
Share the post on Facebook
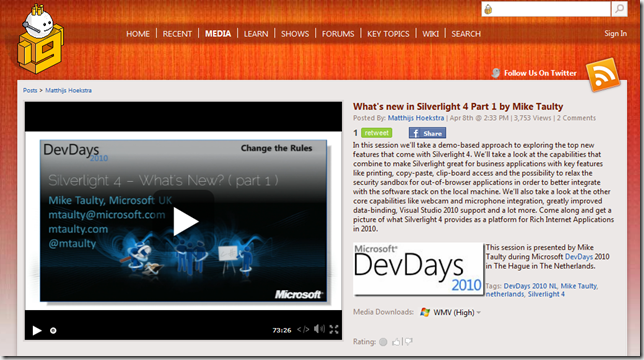point(427,133)
